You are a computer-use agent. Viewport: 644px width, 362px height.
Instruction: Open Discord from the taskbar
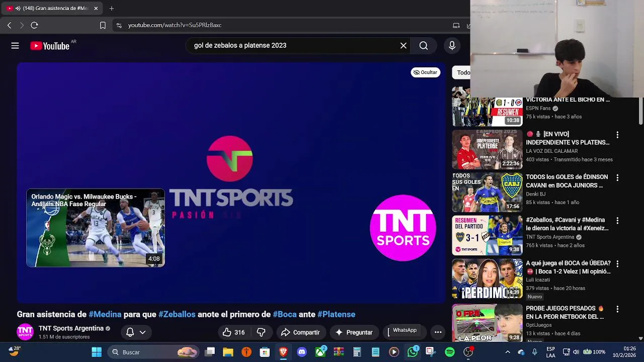click(x=302, y=352)
